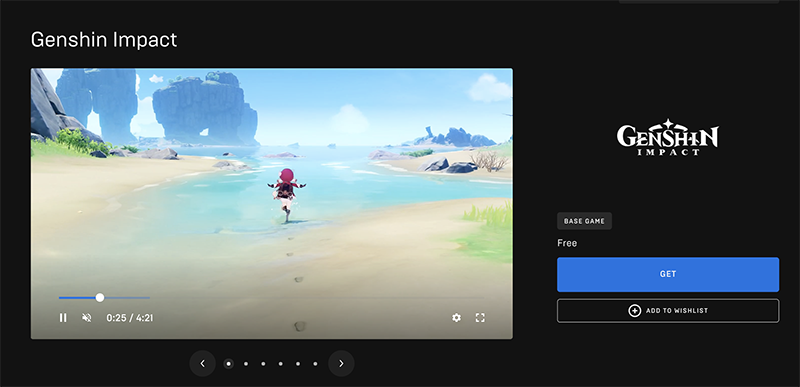
Task: Click the Add to Wishlist button
Action: pos(668,311)
